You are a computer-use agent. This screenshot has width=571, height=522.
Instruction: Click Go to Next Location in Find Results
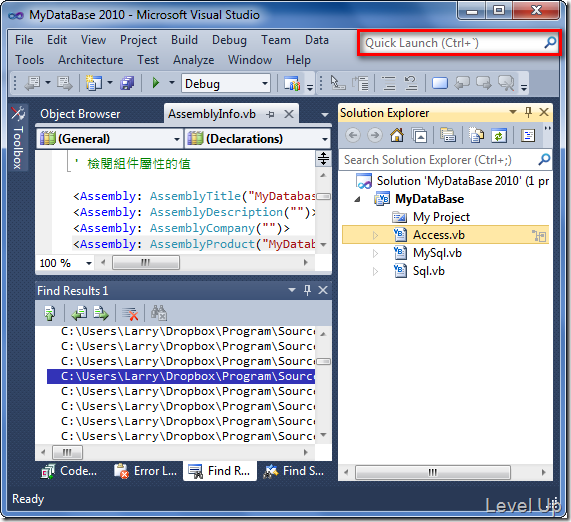click(101, 313)
